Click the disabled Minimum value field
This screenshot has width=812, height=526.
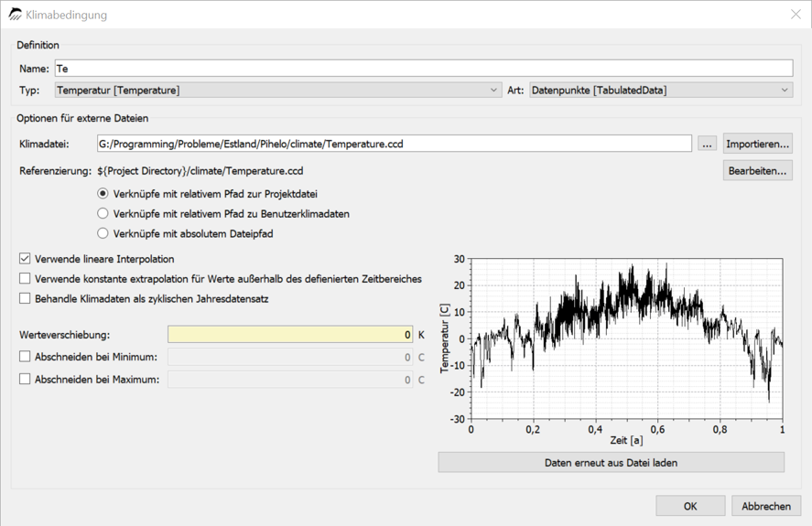click(x=290, y=358)
